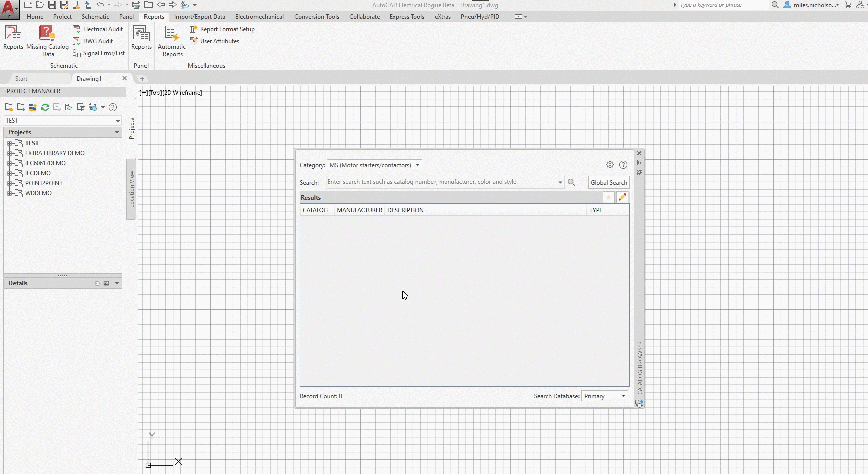
Task: Open the Schematic ribbon tab
Action: tap(95, 17)
